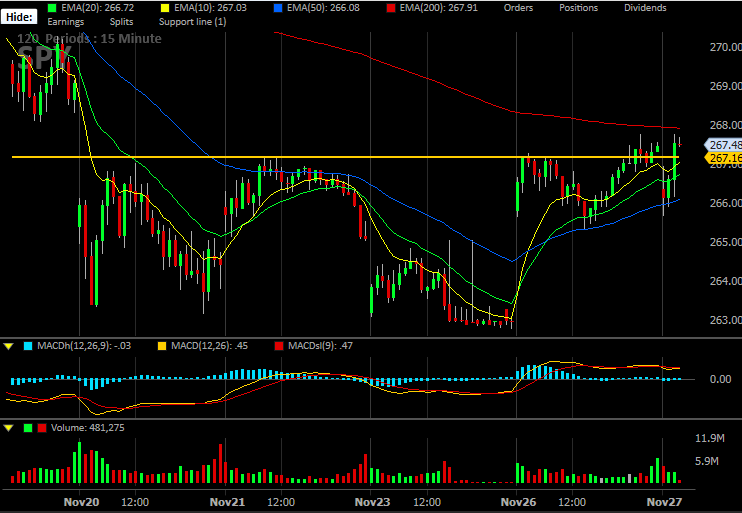The height and width of the screenshot is (513, 742).
Task: Click the Nov20 date label
Action: coord(81,502)
